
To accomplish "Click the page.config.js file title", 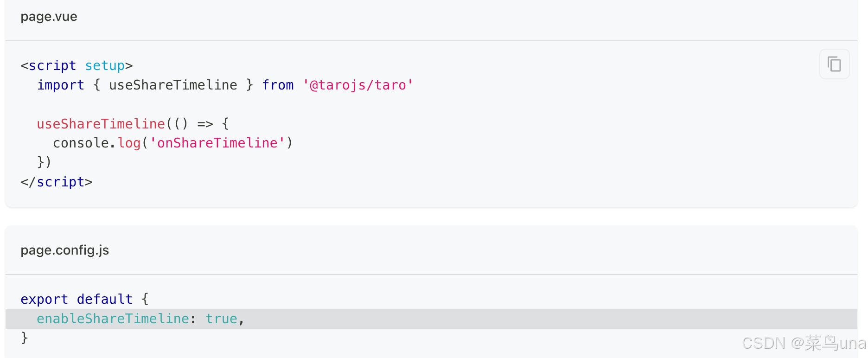I will click(64, 250).
